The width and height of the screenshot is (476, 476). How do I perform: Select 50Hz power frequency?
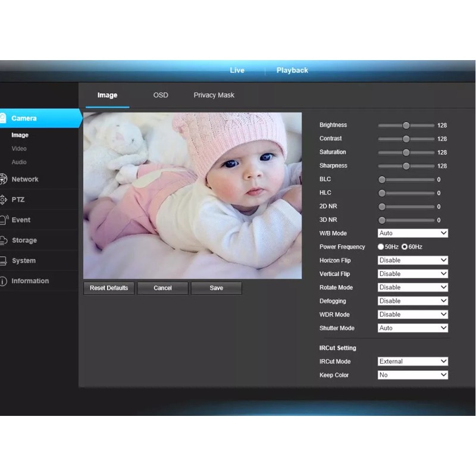tap(381, 247)
